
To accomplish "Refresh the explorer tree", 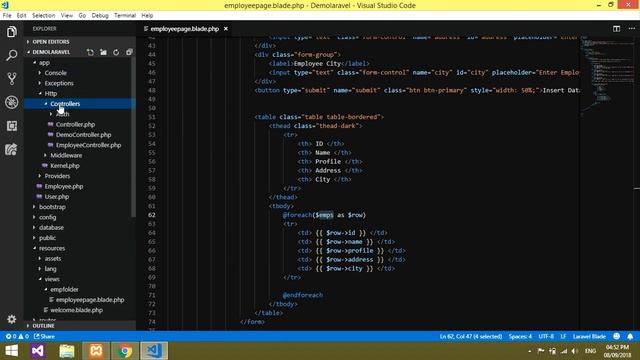I will pos(116,52).
